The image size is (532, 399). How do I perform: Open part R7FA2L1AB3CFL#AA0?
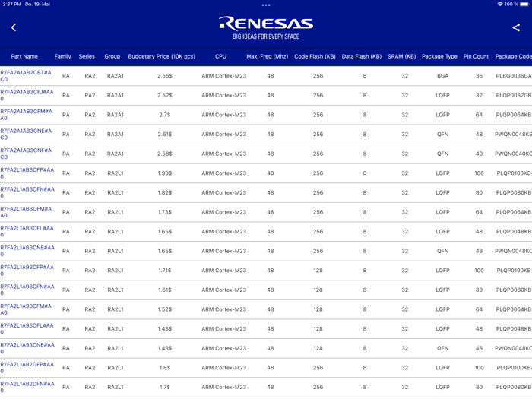coord(27,231)
